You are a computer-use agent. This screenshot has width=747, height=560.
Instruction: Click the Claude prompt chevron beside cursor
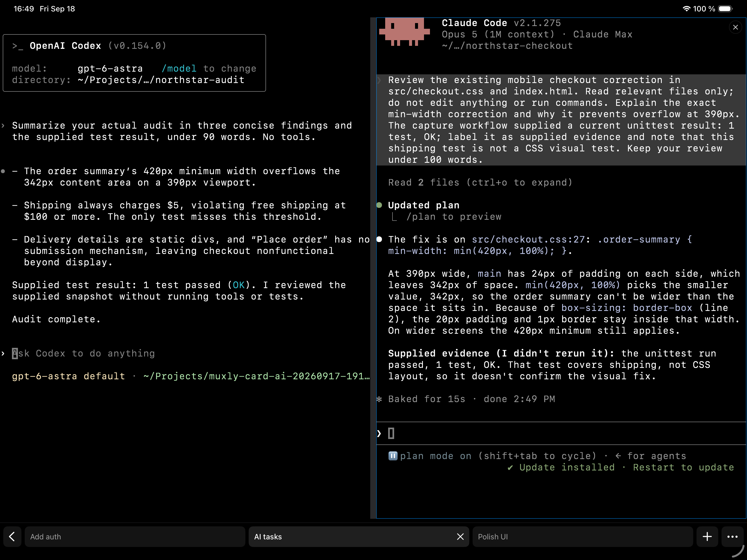[379, 433]
